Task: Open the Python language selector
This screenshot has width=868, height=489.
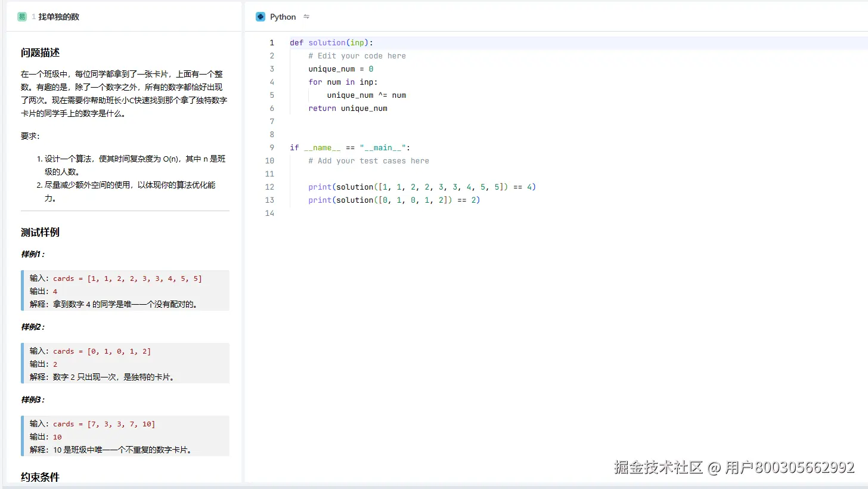Action: pyautogui.click(x=283, y=17)
